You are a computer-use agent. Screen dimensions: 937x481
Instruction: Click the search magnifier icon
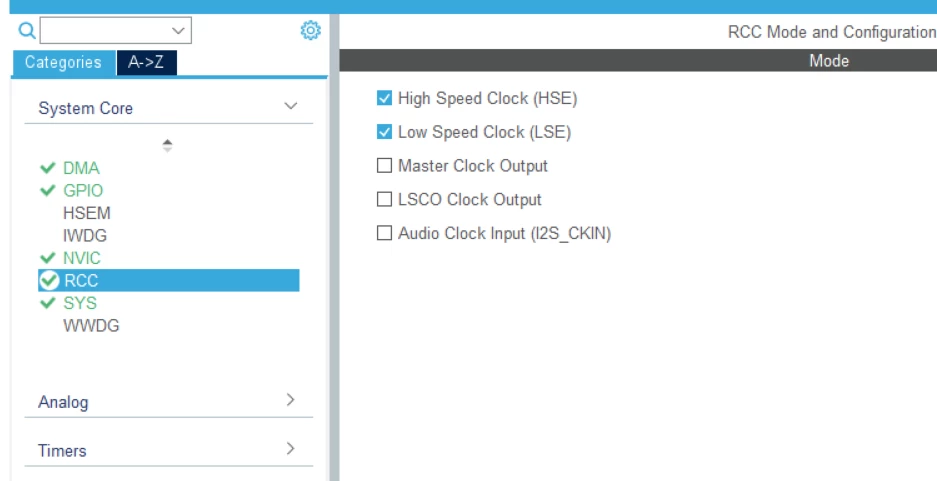[x=27, y=30]
